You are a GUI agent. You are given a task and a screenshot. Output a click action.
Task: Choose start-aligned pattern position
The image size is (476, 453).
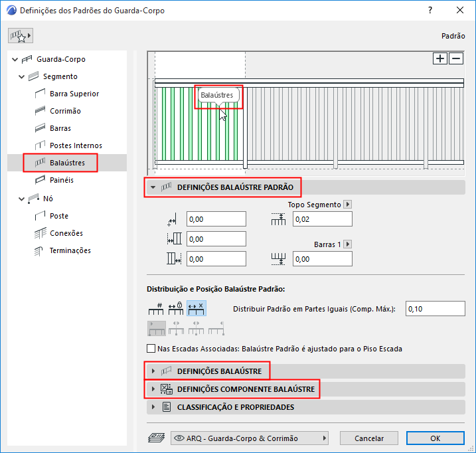point(157,328)
